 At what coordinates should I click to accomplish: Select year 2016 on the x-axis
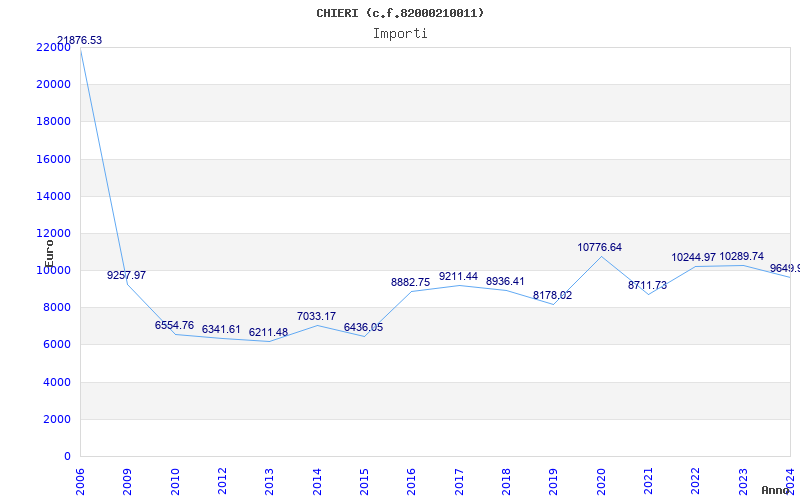[412, 479]
